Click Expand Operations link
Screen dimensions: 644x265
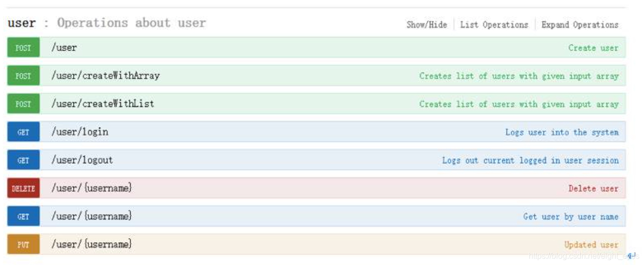point(580,24)
